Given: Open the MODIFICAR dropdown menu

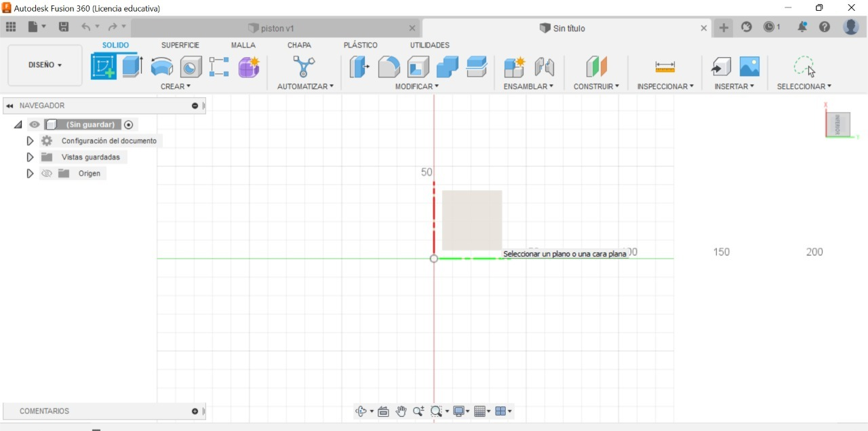Looking at the screenshot, I should (417, 86).
